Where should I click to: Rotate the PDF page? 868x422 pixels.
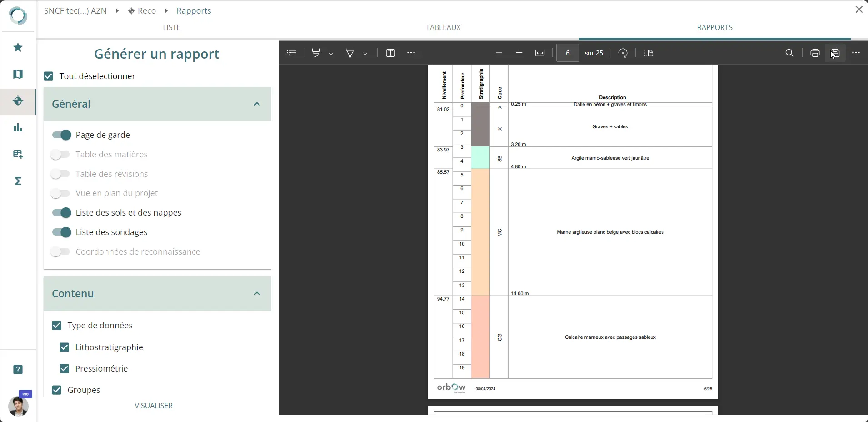(623, 53)
